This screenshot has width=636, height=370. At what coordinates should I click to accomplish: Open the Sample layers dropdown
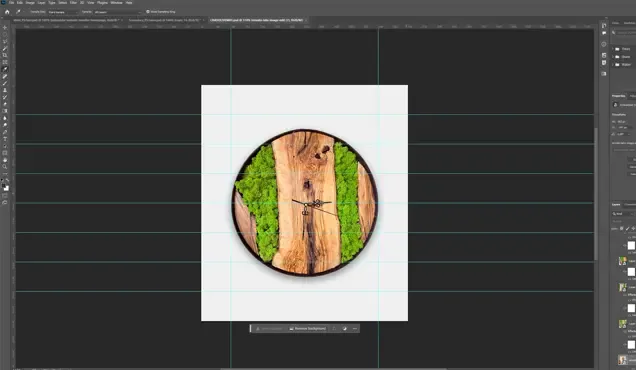[x=117, y=12]
